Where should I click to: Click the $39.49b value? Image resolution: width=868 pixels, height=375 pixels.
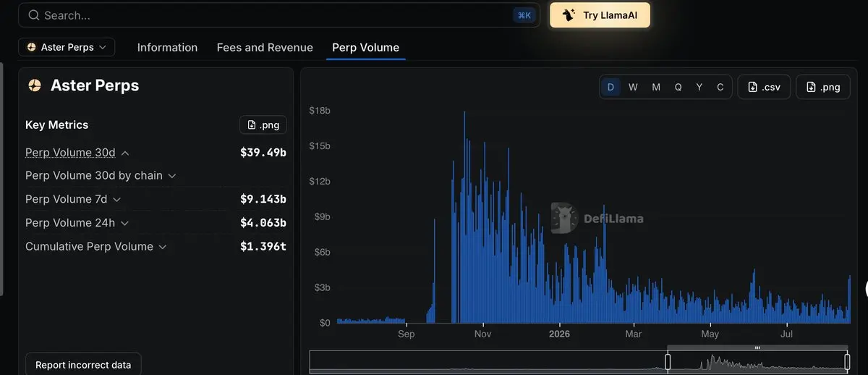[x=263, y=153]
